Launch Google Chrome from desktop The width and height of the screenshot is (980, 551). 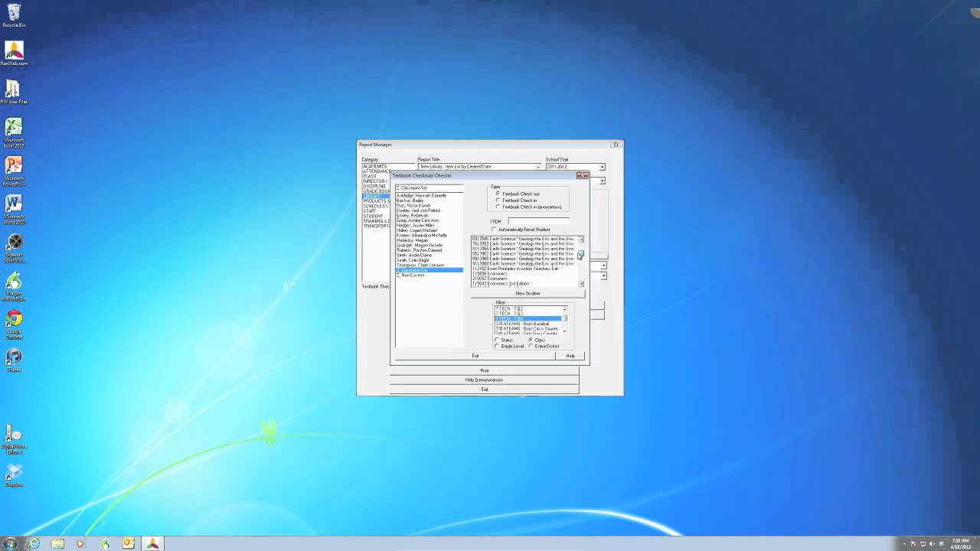coord(14,324)
